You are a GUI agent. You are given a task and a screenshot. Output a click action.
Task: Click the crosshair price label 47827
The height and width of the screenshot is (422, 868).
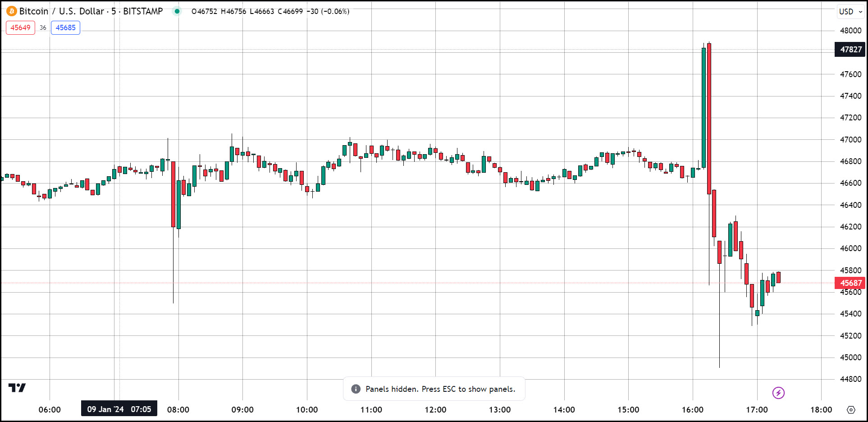point(850,50)
